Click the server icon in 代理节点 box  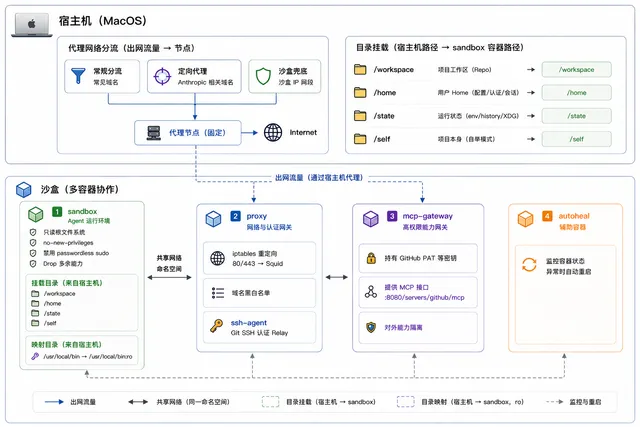click(153, 133)
